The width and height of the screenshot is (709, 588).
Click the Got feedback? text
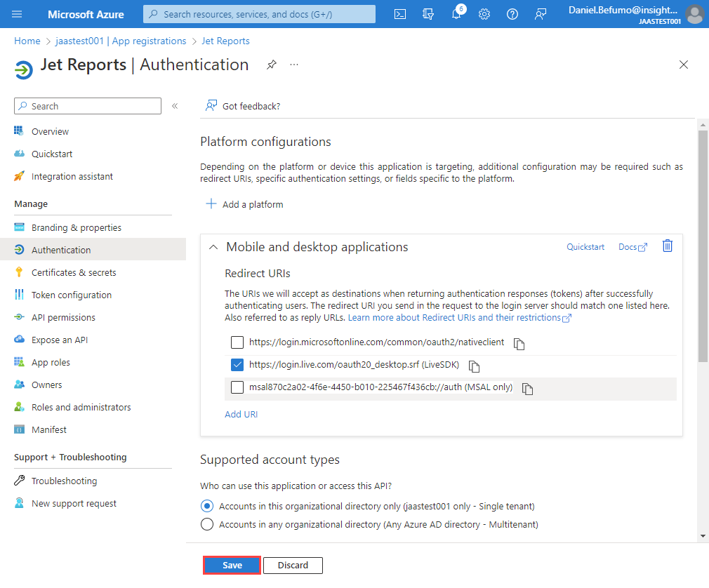point(251,106)
